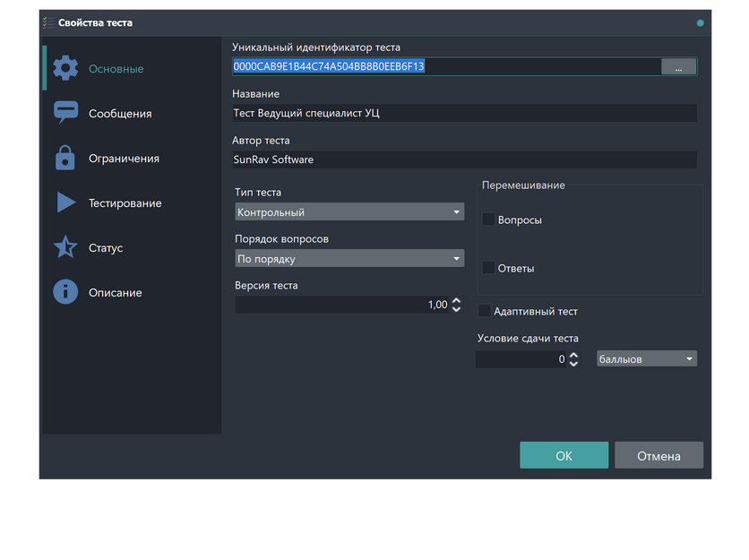Click the unique identifier input field
The width and height of the screenshot is (749, 560).
pos(447,66)
